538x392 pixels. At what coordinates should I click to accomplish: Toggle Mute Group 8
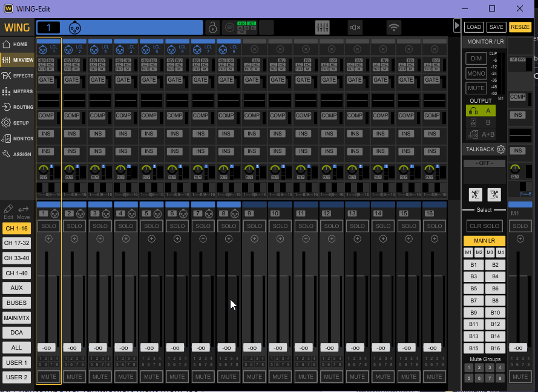pyautogui.click(x=500, y=379)
